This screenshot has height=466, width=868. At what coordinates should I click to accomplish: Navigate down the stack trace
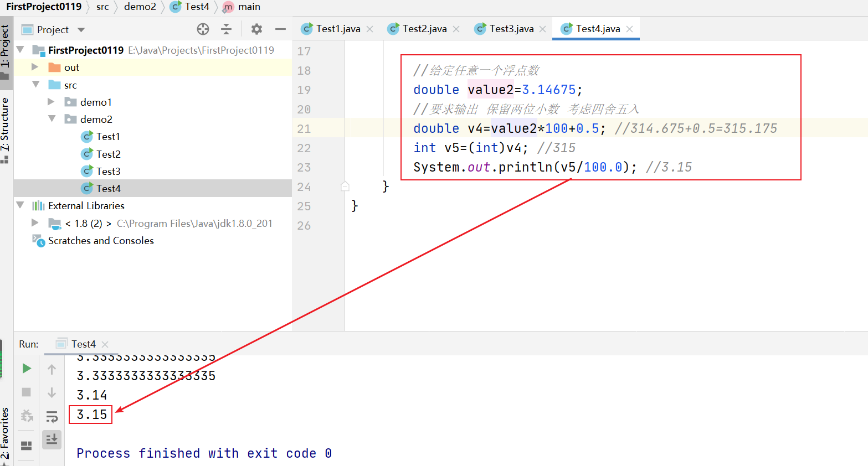(x=52, y=392)
